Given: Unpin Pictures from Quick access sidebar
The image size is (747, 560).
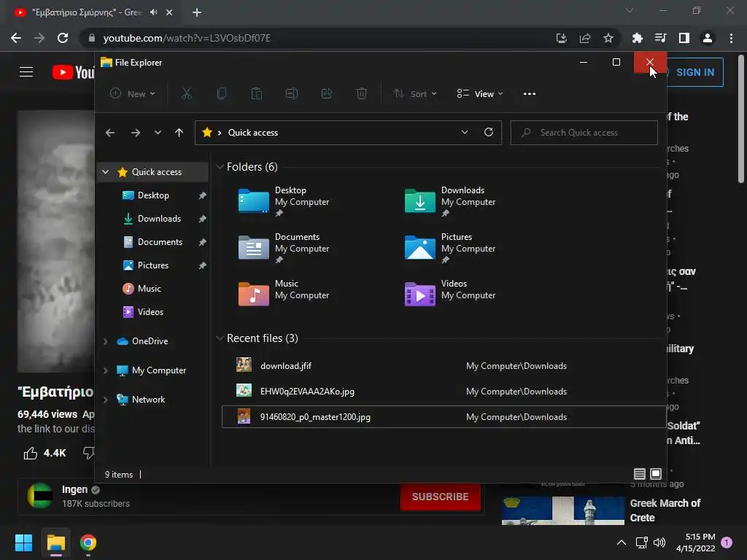Looking at the screenshot, I should (202, 265).
